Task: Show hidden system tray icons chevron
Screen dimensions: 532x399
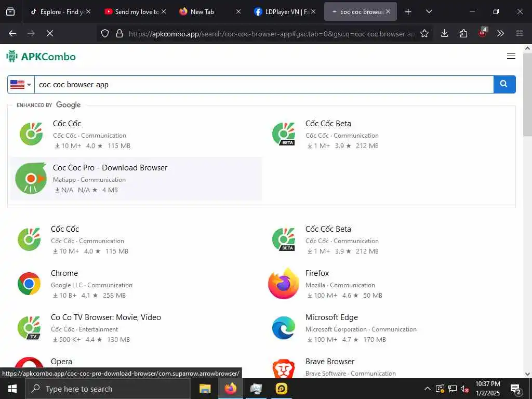Action: click(x=428, y=389)
